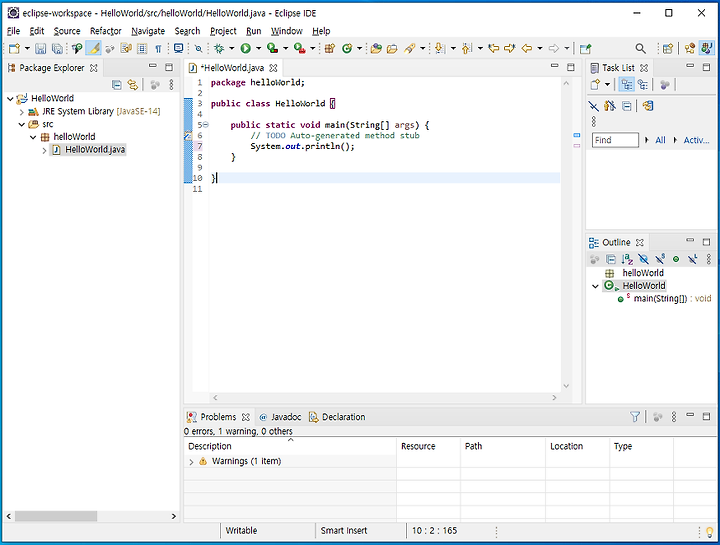Viewport: 720px width, 545px height.
Task: Click the Save icon in toolbar
Action: [40, 48]
